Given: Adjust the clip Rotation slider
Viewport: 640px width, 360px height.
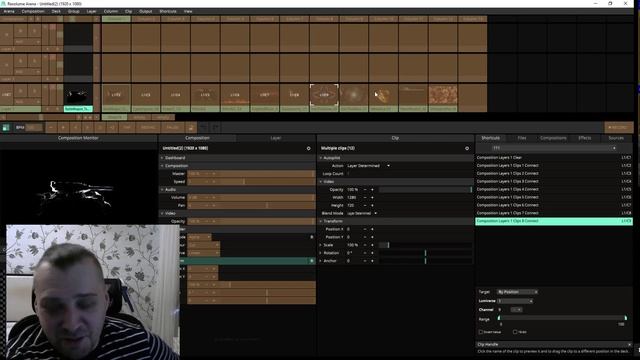Looking at the screenshot, I should coord(425,253).
